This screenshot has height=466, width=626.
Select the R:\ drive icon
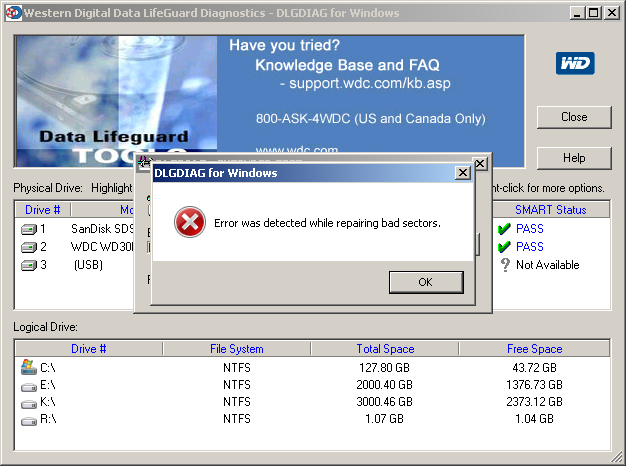point(29,420)
